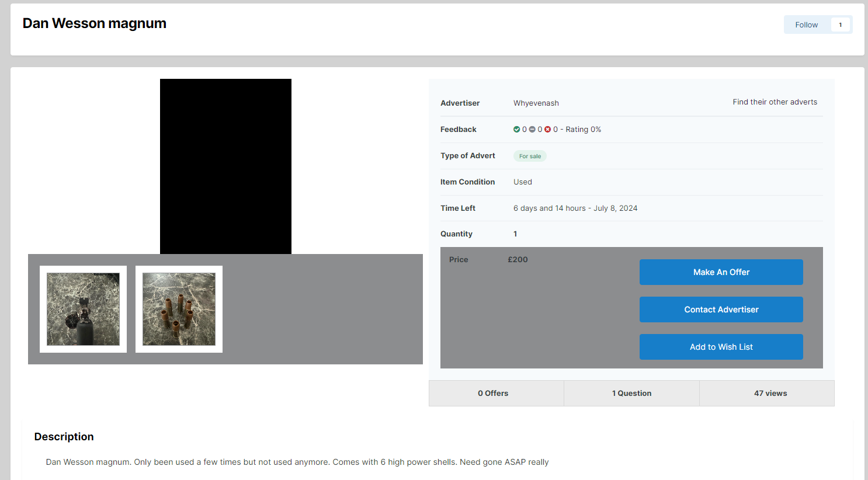Open the 47 views tab
This screenshot has width=868, height=480.
pyautogui.click(x=770, y=394)
